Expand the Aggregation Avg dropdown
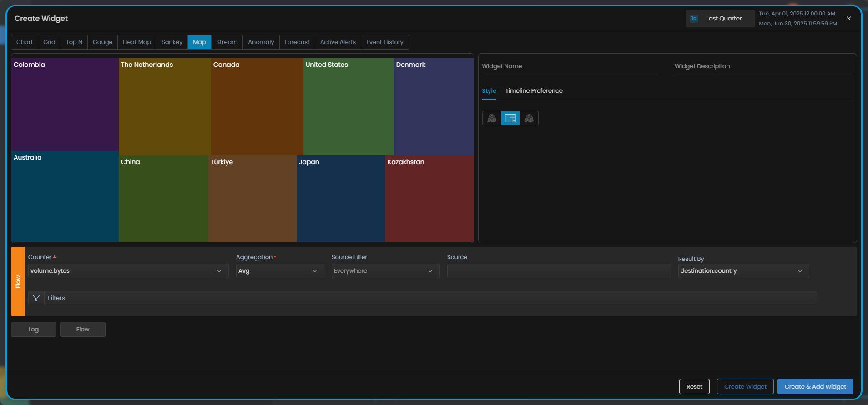868x405 pixels. [279, 271]
